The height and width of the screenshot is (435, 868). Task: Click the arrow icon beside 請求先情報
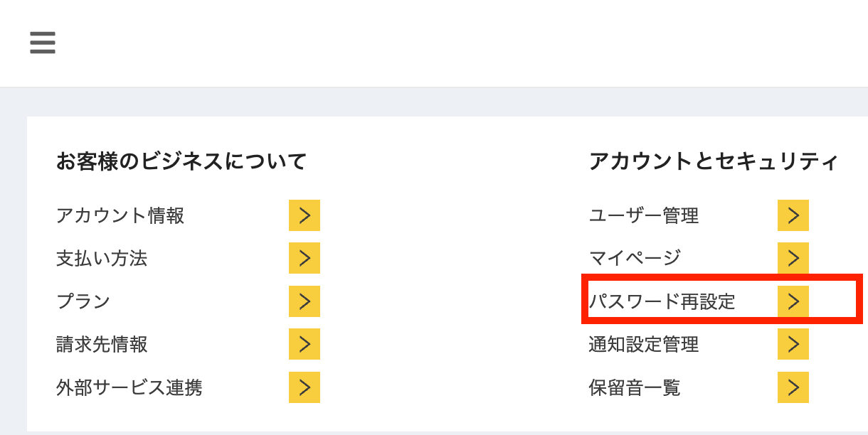point(305,345)
